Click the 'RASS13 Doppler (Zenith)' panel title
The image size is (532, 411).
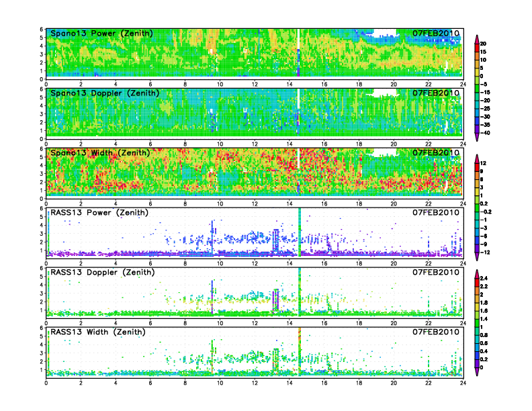tap(103, 272)
